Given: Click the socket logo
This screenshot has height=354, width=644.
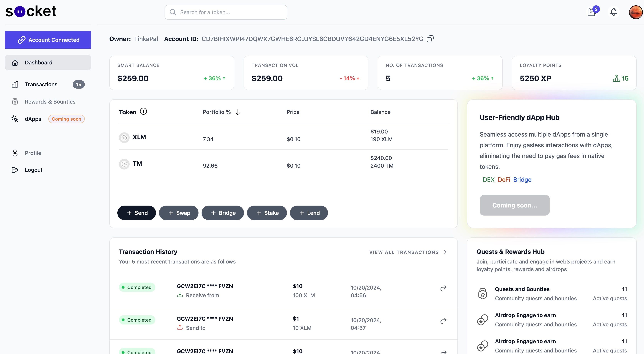Looking at the screenshot, I should click(x=31, y=11).
